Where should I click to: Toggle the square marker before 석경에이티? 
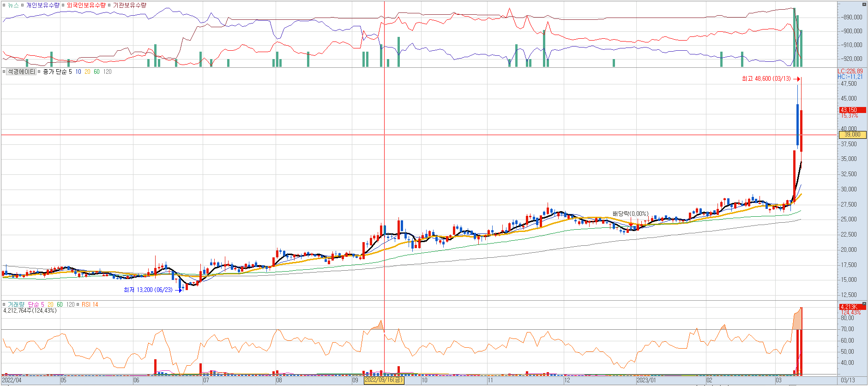4,72
